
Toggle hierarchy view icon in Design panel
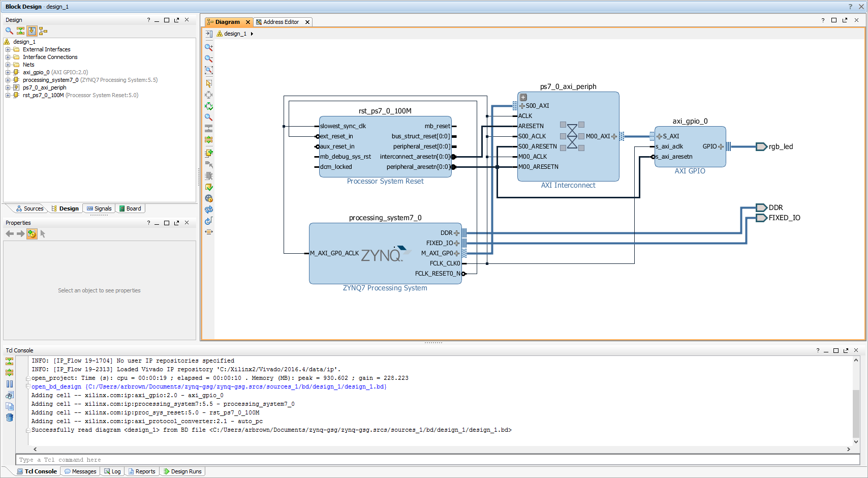(x=43, y=31)
